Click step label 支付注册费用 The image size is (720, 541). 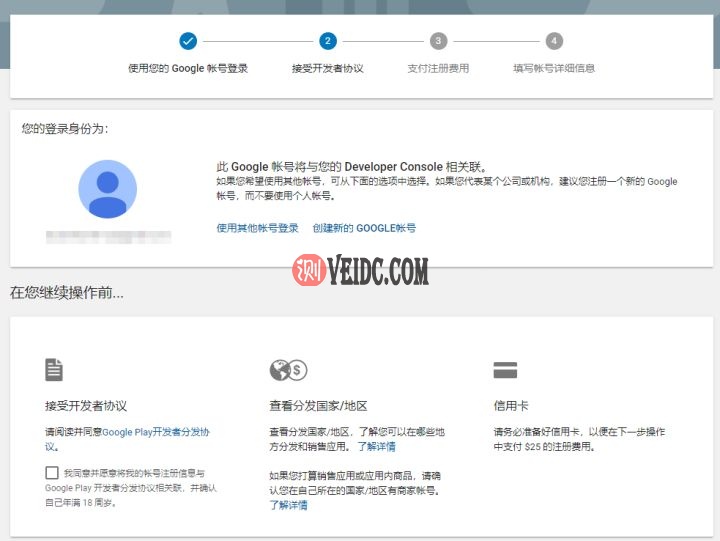(439, 68)
